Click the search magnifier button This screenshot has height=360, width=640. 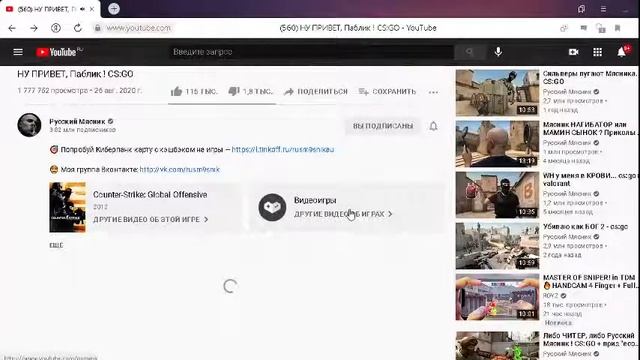click(469, 52)
